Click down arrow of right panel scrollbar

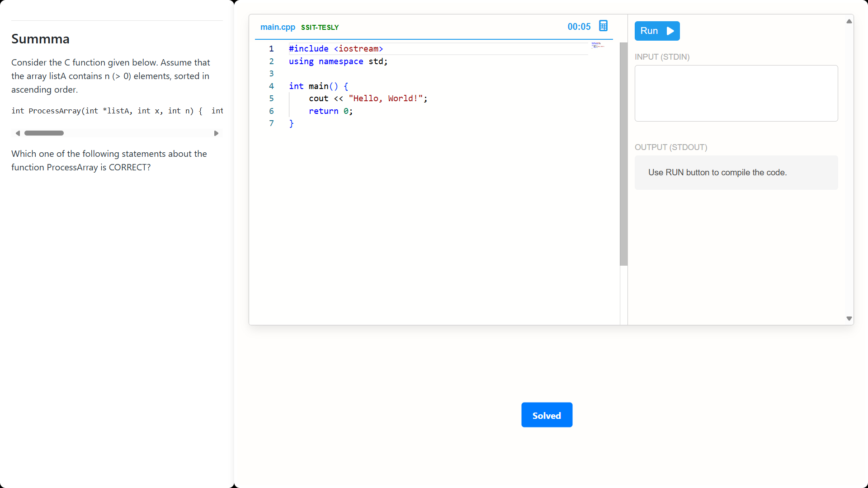[849, 319]
